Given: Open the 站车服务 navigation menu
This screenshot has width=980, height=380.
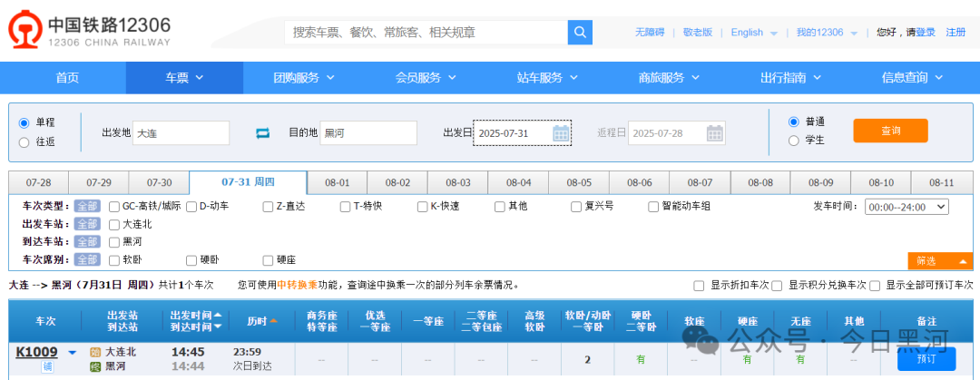Looking at the screenshot, I should [547, 78].
